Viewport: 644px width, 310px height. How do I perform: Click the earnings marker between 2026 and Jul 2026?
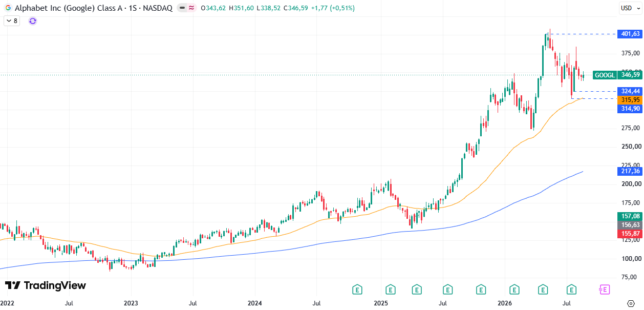coord(543,290)
